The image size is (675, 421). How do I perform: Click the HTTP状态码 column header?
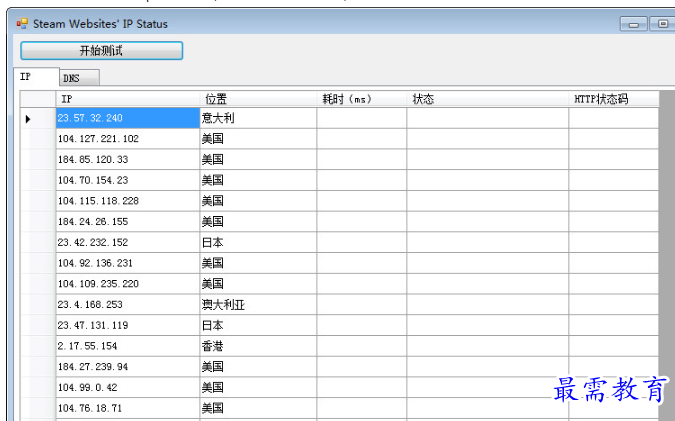click(614, 99)
